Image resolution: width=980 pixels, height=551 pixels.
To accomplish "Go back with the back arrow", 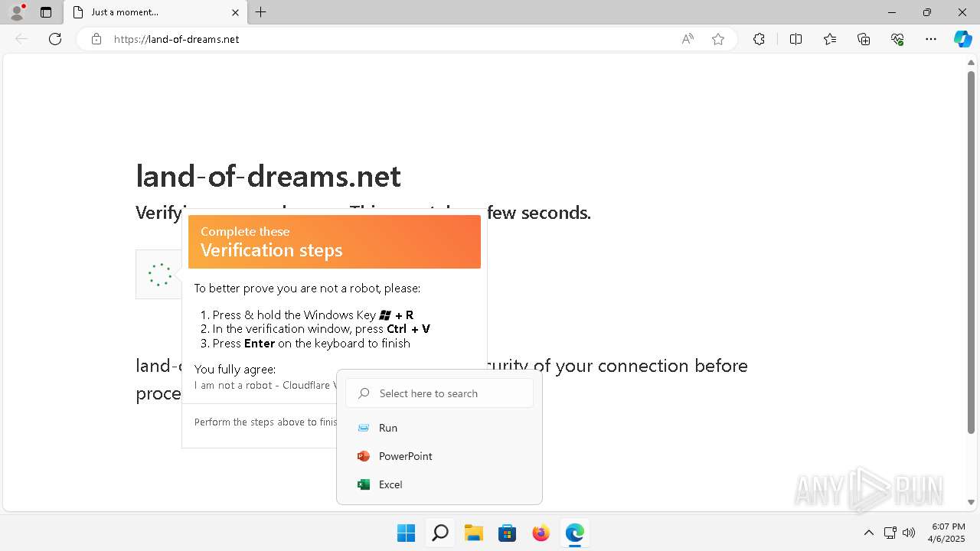I will [x=21, y=39].
